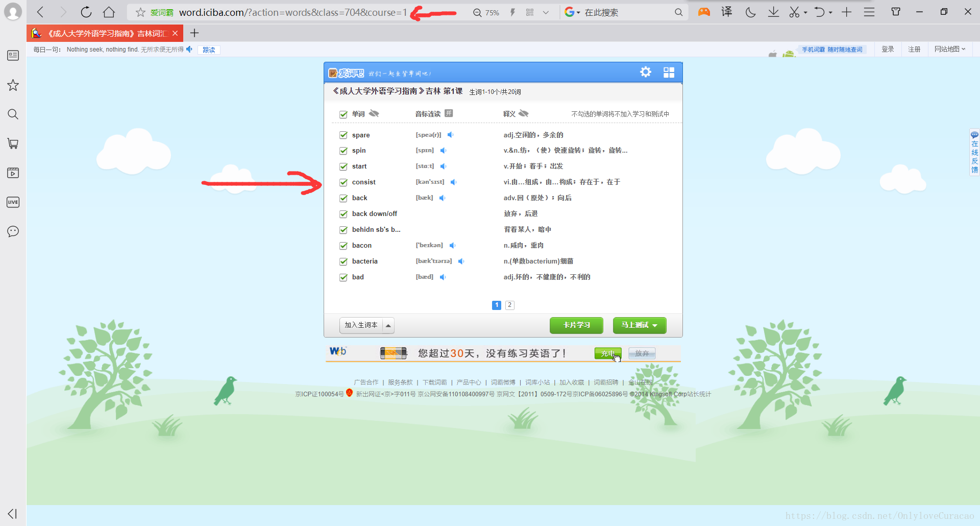Toggle 音标连读 switch

pos(449,113)
